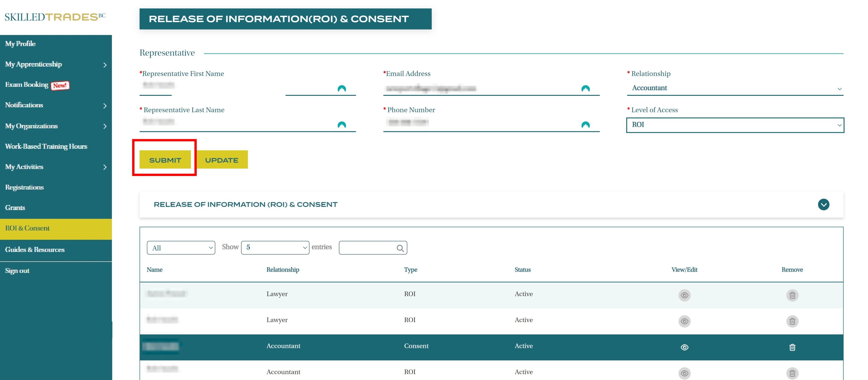The width and height of the screenshot is (868, 380).
Task: Click icon in Representative Last Name field
Action: [x=341, y=125]
